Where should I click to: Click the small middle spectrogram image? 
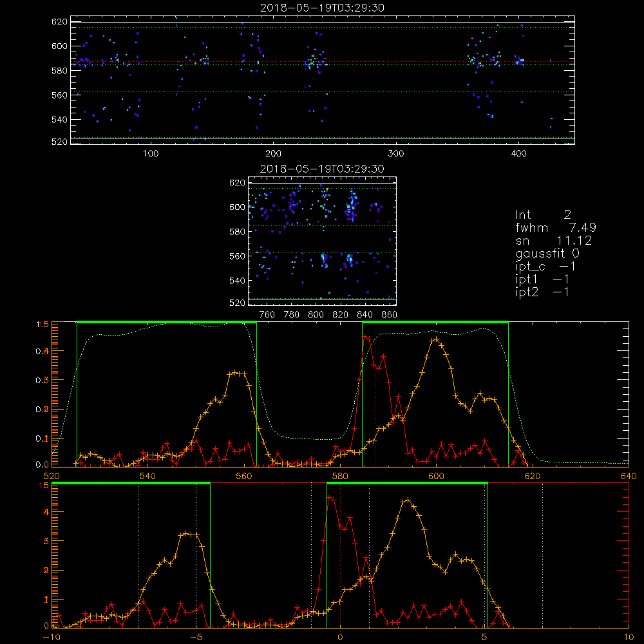[323, 241]
